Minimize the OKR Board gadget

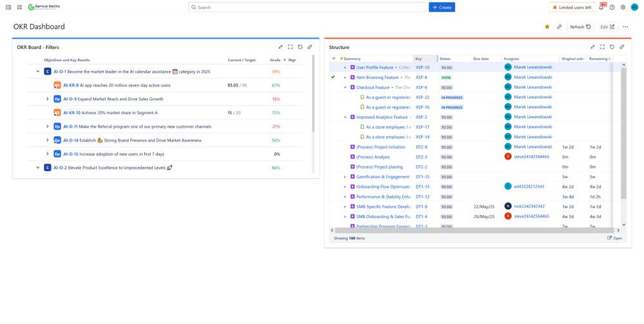coord(280,47)
